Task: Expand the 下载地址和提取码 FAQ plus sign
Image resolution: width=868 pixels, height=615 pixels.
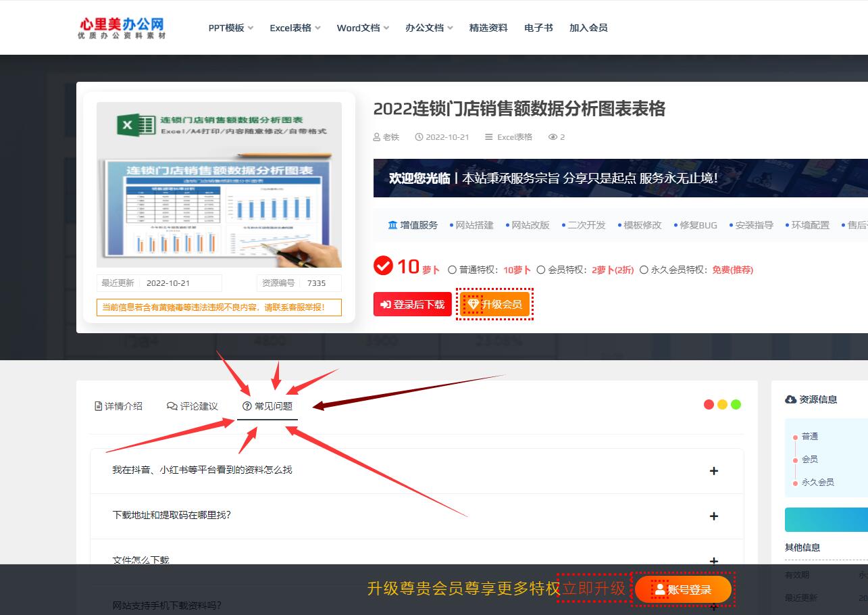Action: tap(713, 516)
